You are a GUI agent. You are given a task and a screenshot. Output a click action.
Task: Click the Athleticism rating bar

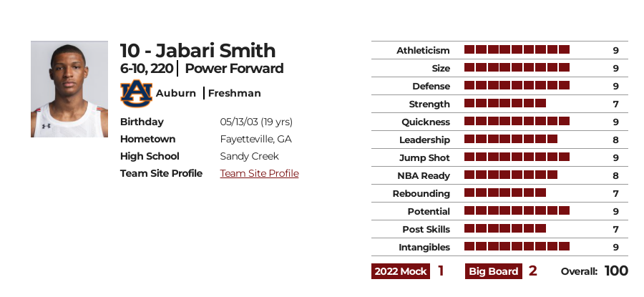pos(517,49)
